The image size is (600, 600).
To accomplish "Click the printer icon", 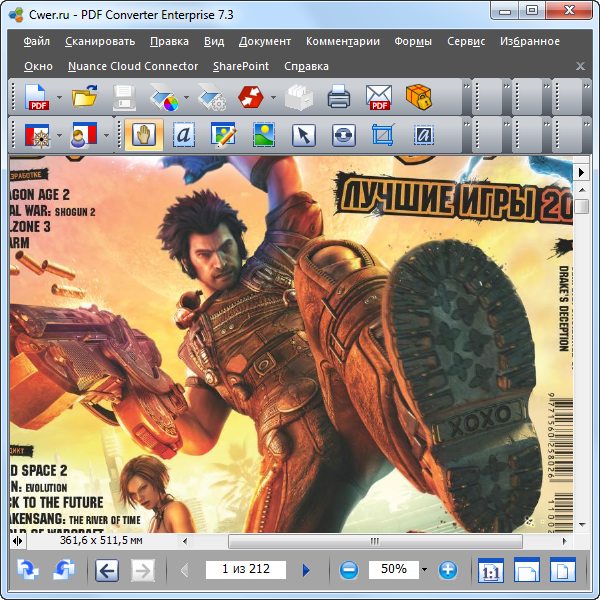I will 339,97.
